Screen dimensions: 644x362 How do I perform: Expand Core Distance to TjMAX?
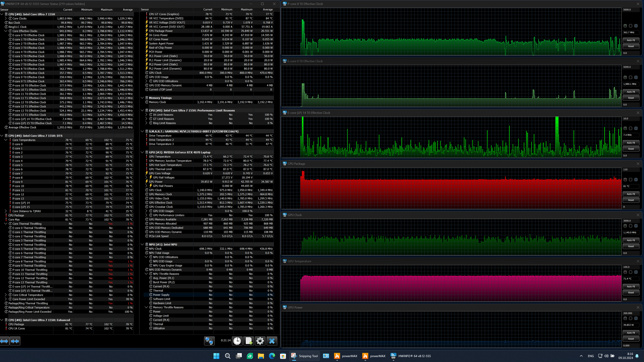tap(6, 211)
